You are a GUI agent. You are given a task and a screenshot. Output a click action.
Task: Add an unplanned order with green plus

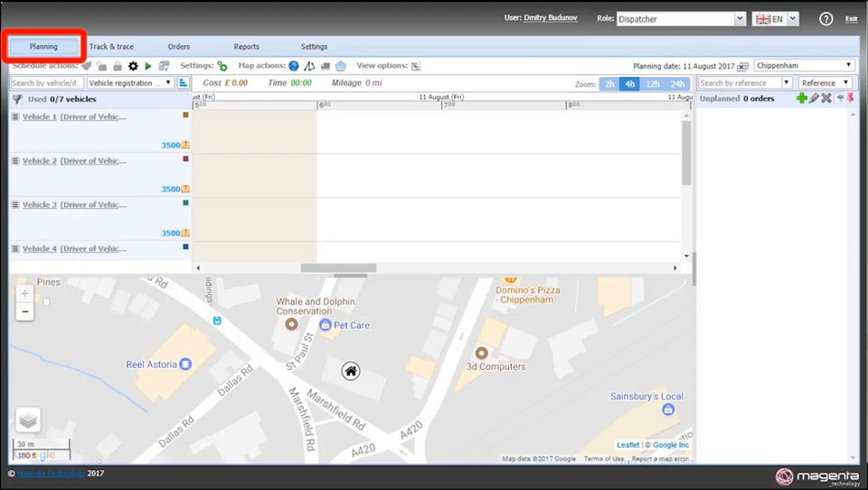tap(801, 99)
